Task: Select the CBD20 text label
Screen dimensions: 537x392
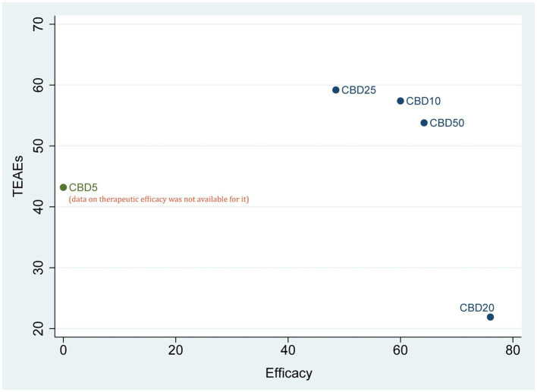Action: 477,307
